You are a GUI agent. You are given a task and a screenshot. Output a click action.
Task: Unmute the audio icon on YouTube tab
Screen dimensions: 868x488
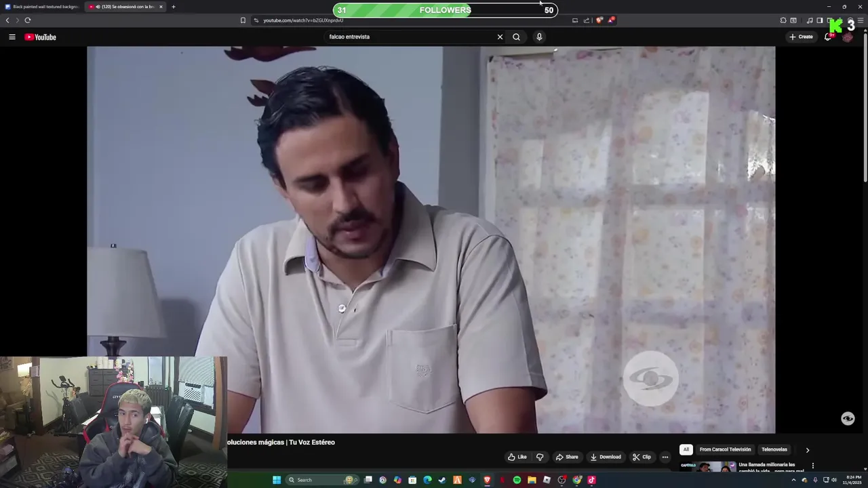point(98,7)
